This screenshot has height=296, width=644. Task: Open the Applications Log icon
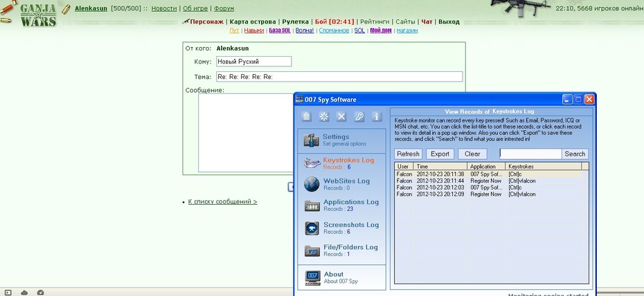[312, 206]
